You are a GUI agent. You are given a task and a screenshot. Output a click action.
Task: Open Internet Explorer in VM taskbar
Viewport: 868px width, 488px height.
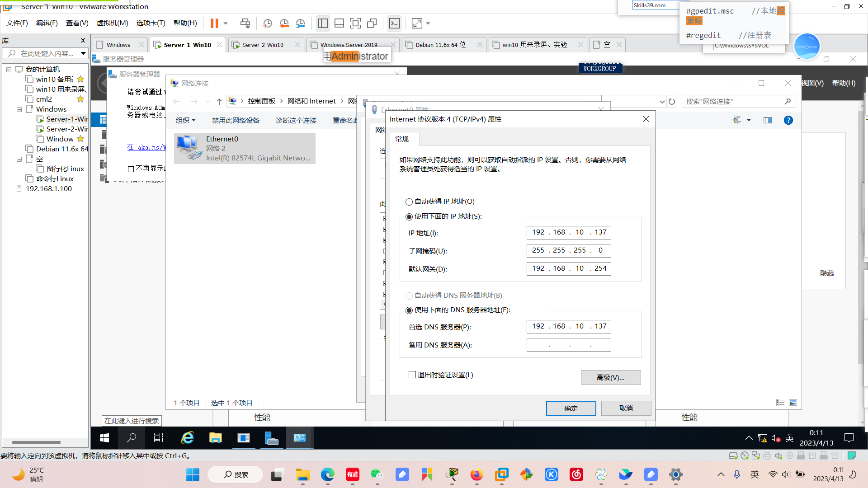pyautogui.click(x=188, y=437)
